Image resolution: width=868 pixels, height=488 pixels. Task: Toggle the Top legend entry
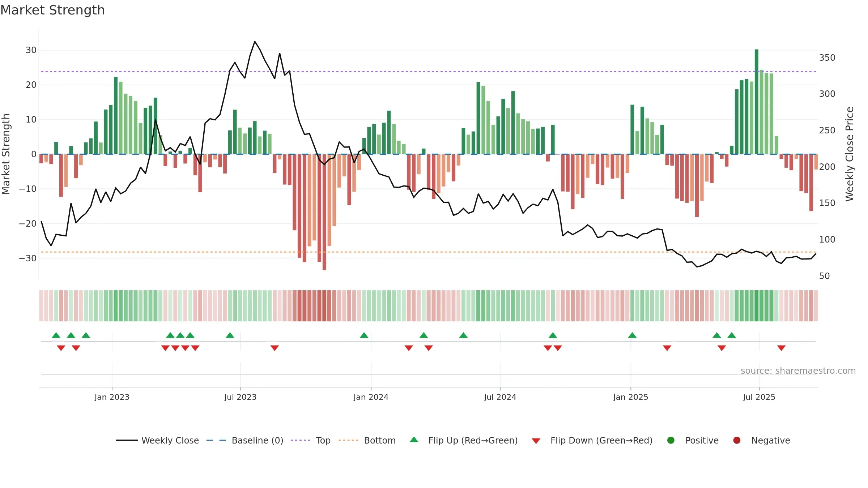[311, 440]
